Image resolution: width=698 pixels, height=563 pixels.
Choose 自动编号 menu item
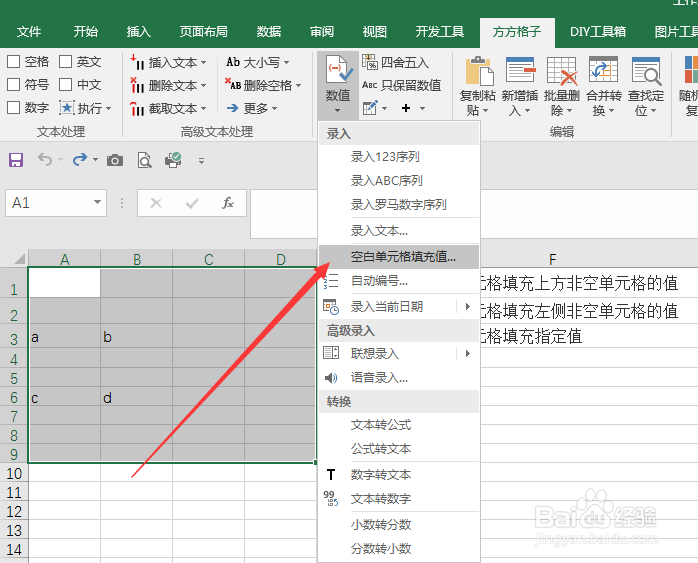tap(399, 281)
